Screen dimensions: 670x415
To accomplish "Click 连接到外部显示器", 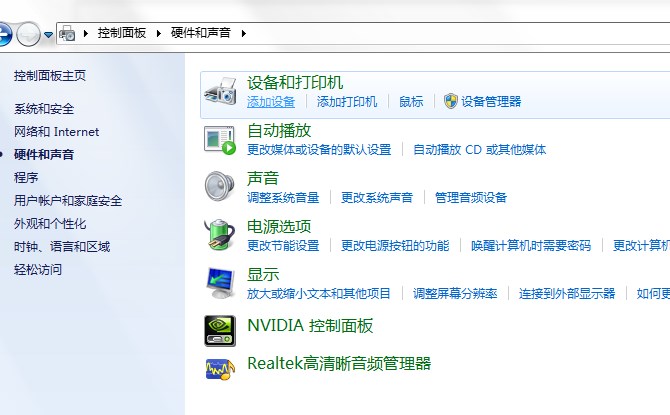I will tap(567, 293).
